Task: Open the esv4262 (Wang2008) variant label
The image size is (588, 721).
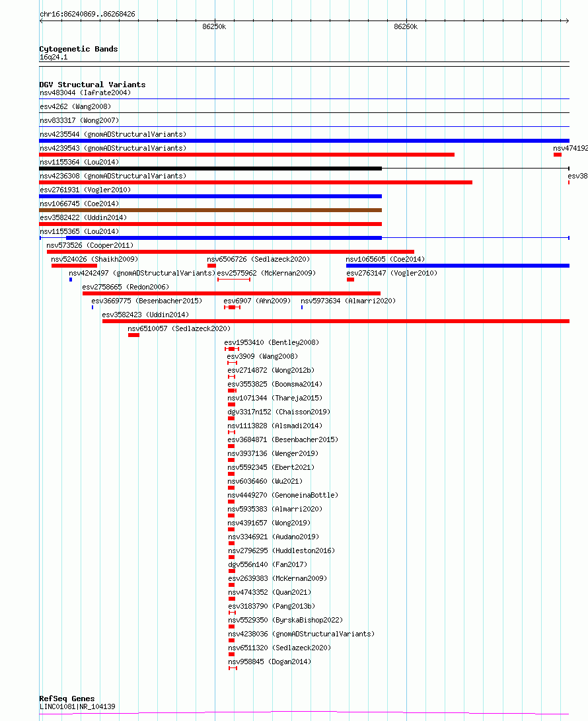Action: [x=75, y=106]
